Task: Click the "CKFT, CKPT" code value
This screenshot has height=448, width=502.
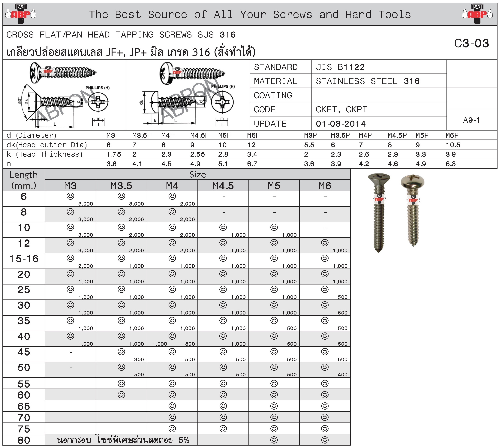Action: pos(342,110)
